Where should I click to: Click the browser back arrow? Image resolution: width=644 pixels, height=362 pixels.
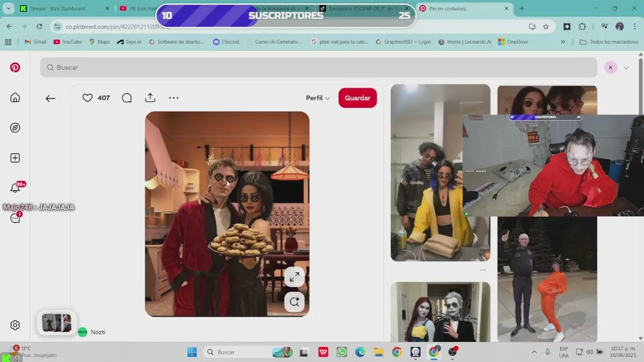coord(9,26)
